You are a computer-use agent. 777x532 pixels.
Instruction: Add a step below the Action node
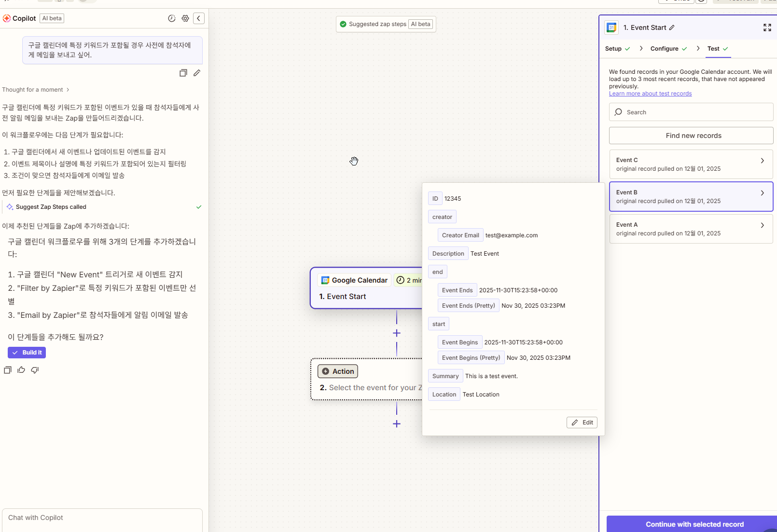click(397, 424)
